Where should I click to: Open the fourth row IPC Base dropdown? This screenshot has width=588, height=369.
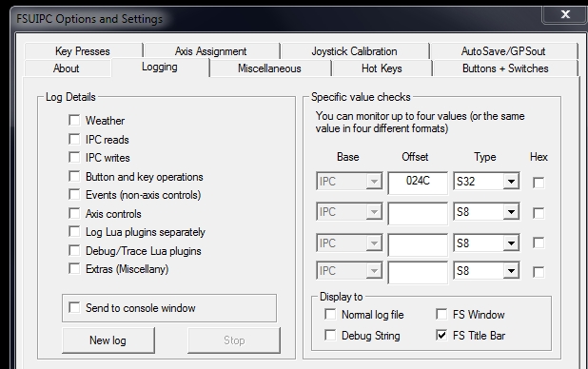349,271
